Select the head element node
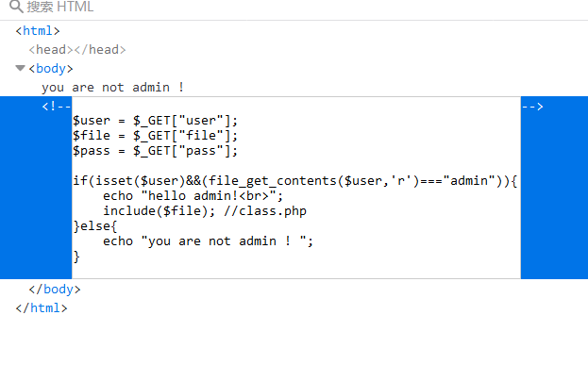Screen dimensions: 588x365 tap(77, 49)
